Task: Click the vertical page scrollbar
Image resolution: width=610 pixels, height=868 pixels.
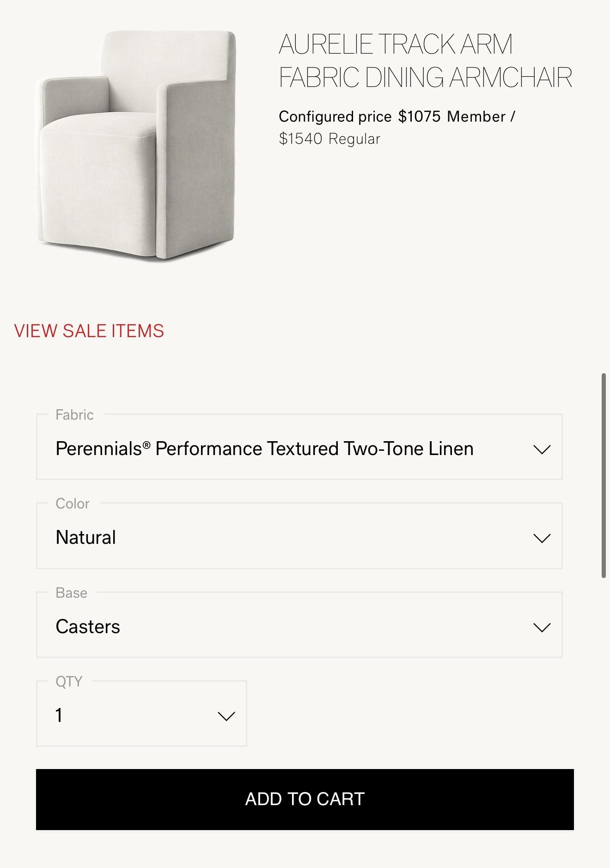Action: coord(604,475)
